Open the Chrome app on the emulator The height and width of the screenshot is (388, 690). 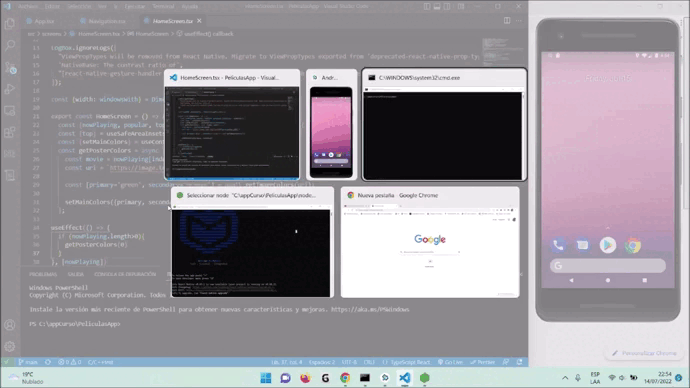click(x=633, y=245)
